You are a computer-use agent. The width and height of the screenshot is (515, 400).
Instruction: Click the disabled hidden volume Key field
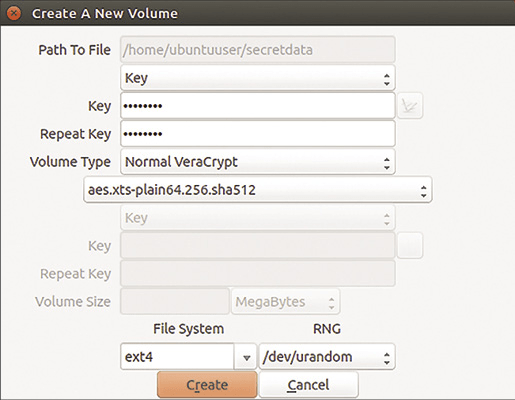pyautogui.click(x=258, y=246)
